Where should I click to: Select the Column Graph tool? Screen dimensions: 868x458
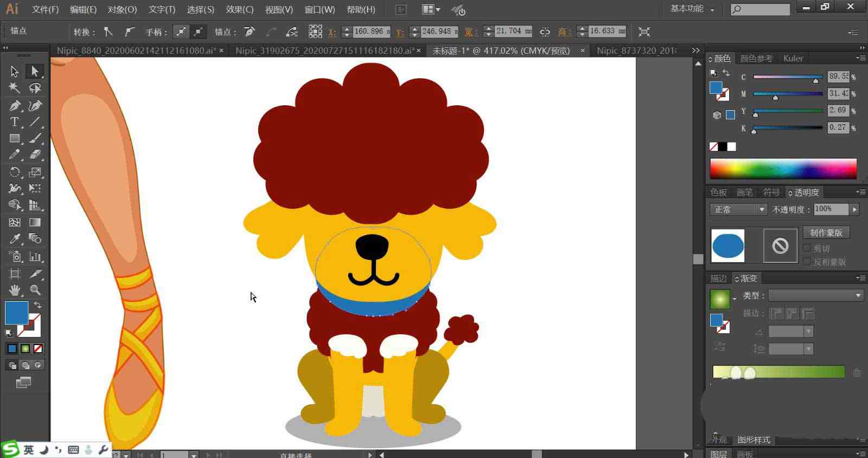(35, 256)
